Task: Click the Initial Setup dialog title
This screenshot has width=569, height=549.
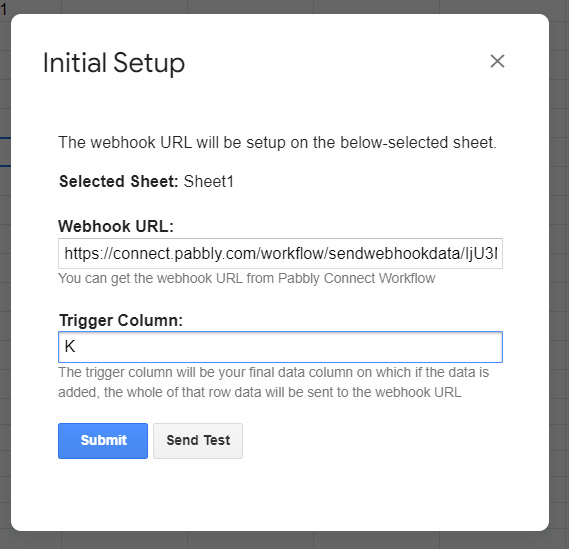Action: coord(114,63)
